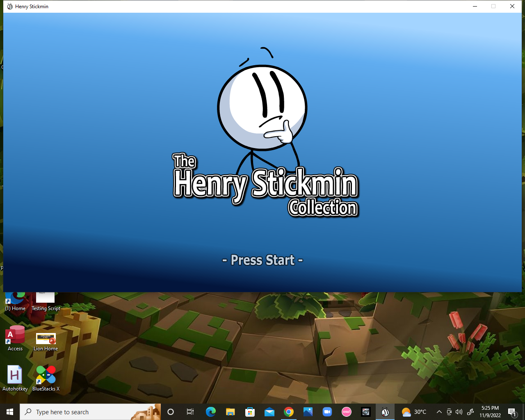The width and height of the screenshot is (525, 420).
Task: Select the Autohotkey desktop icon
Action: tap(15, 378)
